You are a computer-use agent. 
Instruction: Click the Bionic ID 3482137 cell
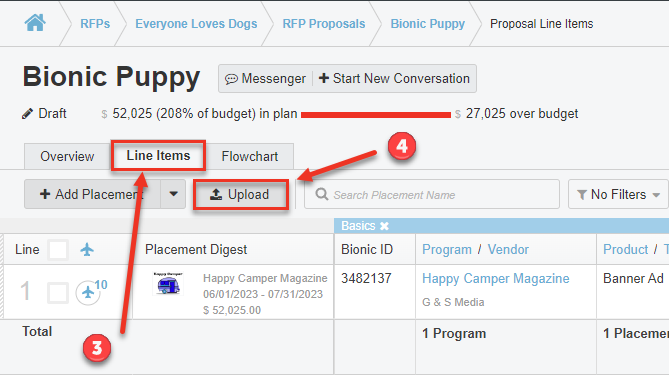coord(366,279)
